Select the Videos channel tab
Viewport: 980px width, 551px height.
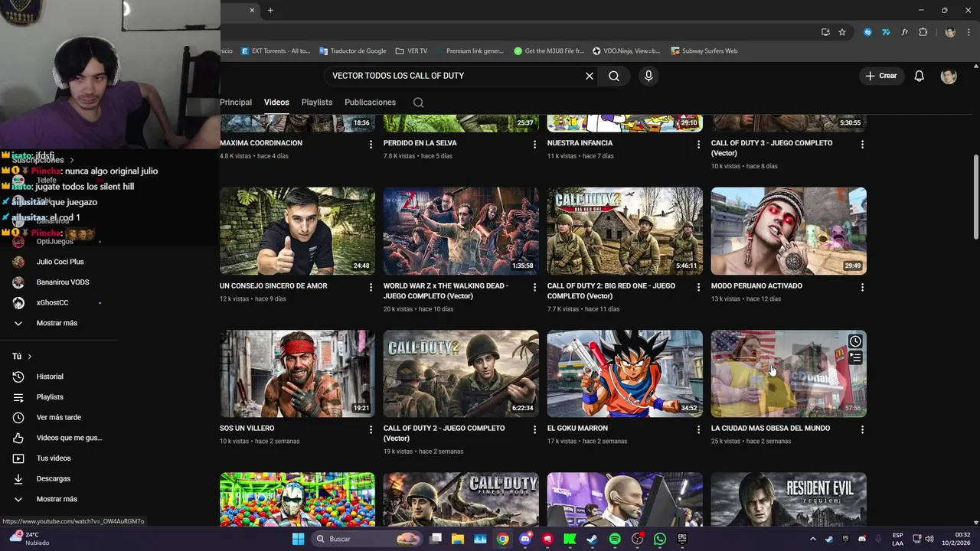276,103
